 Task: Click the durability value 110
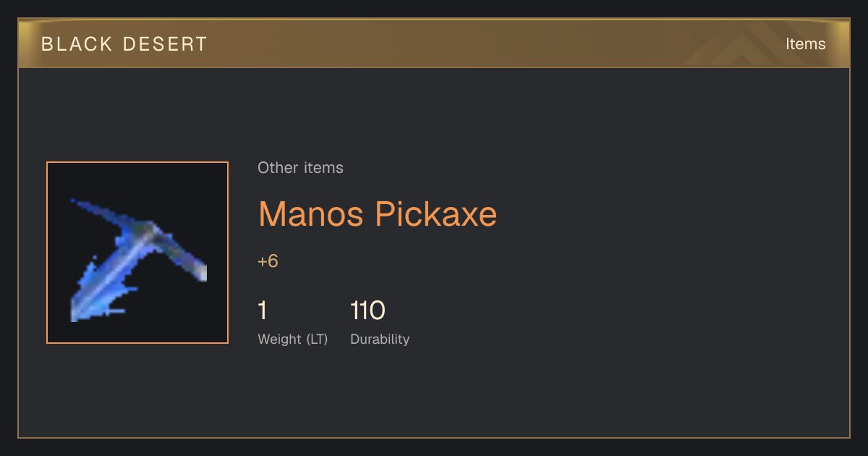367,311
